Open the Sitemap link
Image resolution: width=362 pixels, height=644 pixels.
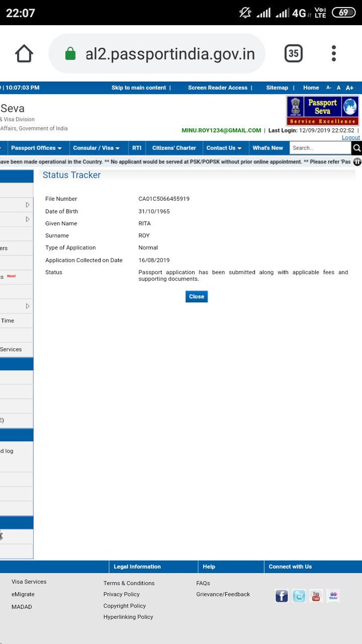pos(277,87)
